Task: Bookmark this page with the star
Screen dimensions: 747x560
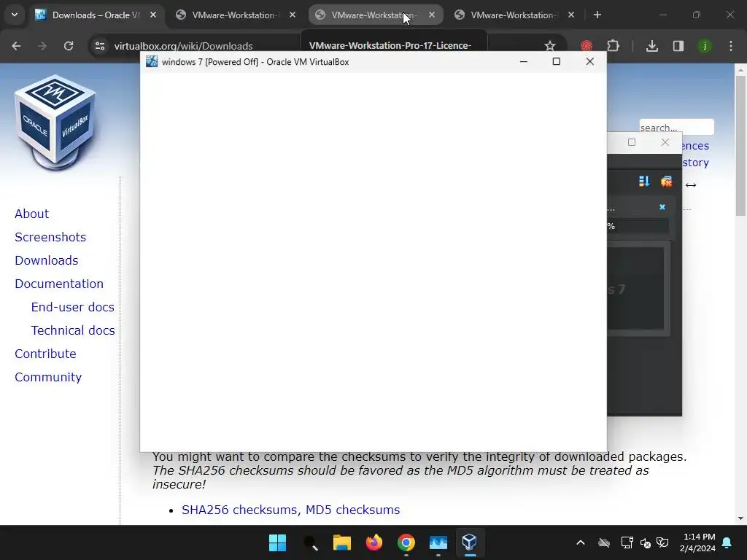Action: [550, 46]
